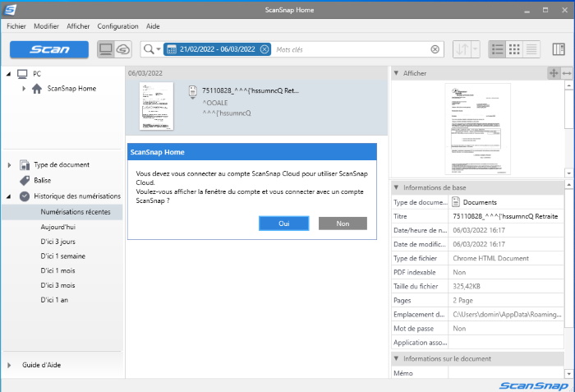Select list view with thumbnails
This screenshot has width=575, height=392.
pos(497,49)
